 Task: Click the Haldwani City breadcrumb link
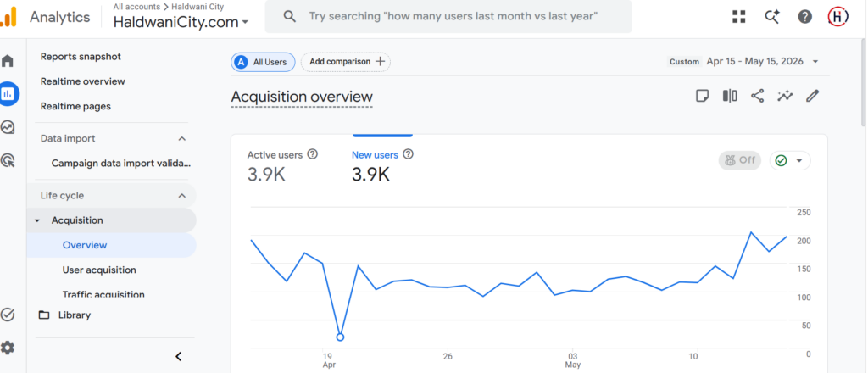[198, 7]
